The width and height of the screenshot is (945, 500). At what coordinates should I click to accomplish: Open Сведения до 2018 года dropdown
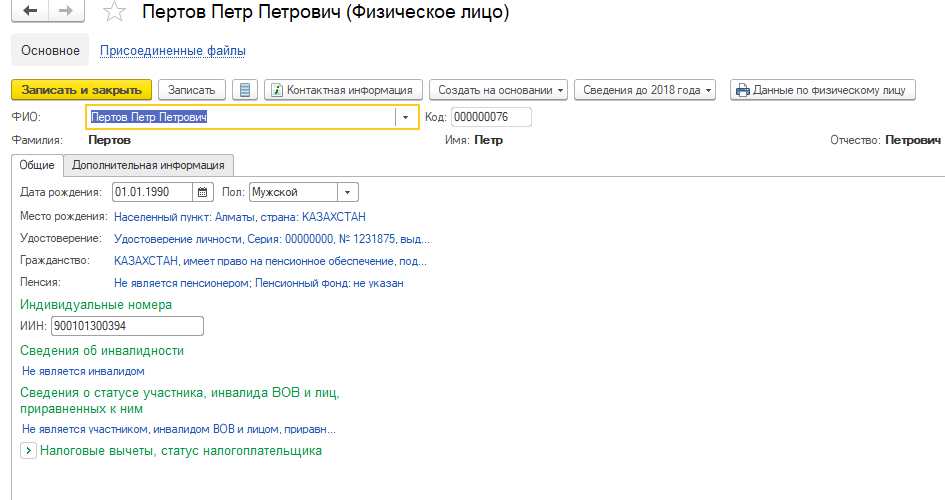click(x=645, y=90)
